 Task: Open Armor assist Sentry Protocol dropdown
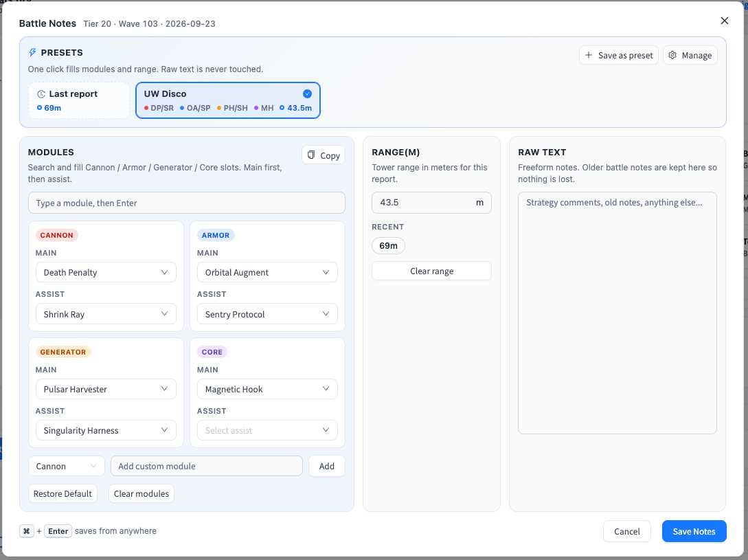coord(267,314)
